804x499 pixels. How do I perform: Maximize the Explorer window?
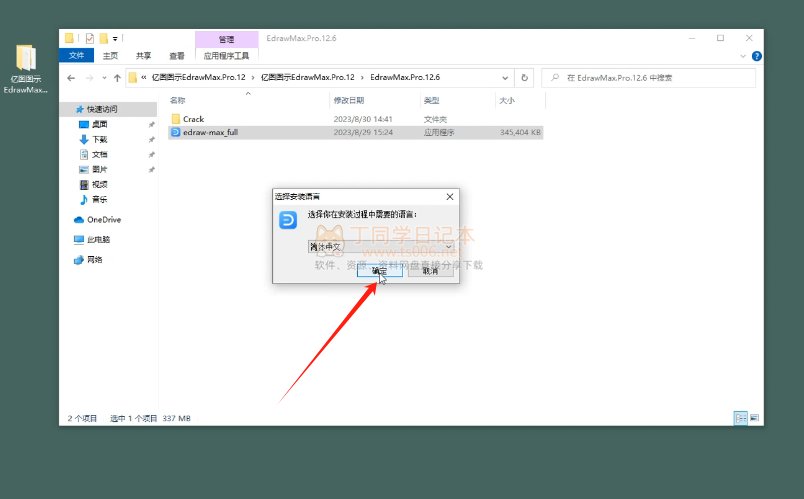click(x=720, y=38)
